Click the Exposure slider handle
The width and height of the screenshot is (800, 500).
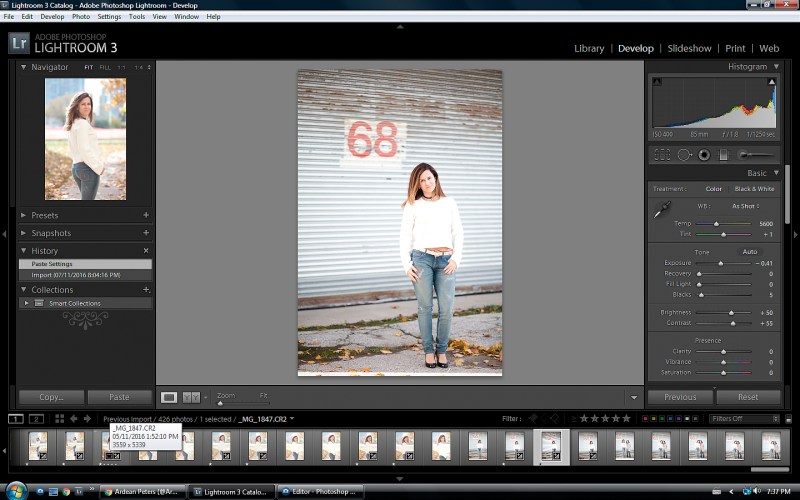click(x=720, y=263)
